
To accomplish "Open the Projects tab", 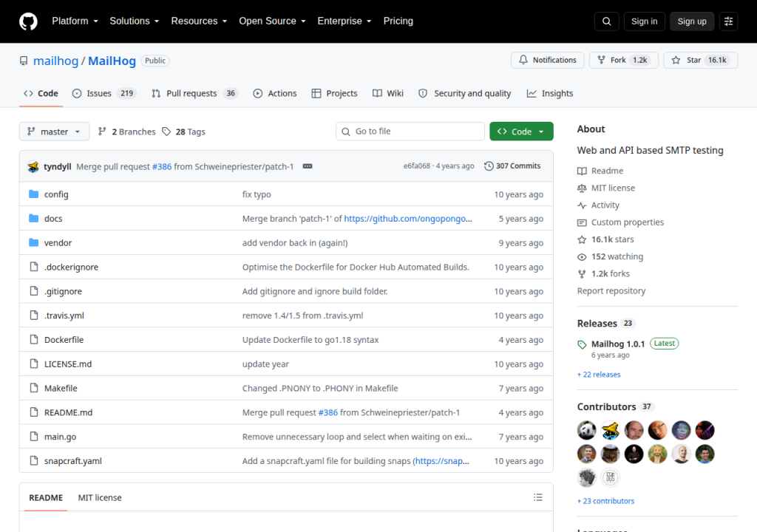I will pyautogui.click(x=334, y=94).
